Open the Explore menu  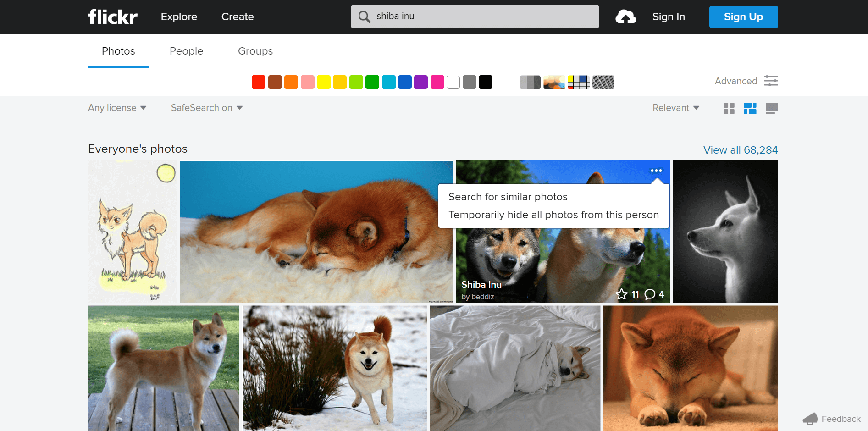coord(179,17)
